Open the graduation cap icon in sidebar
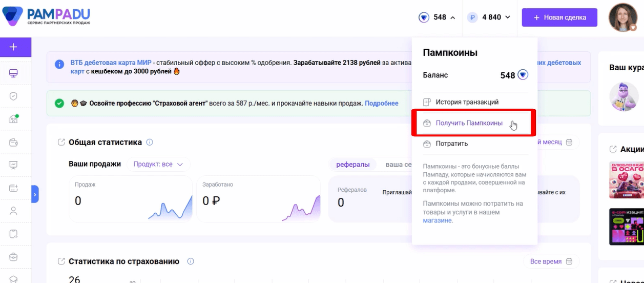 pos(14,279)
